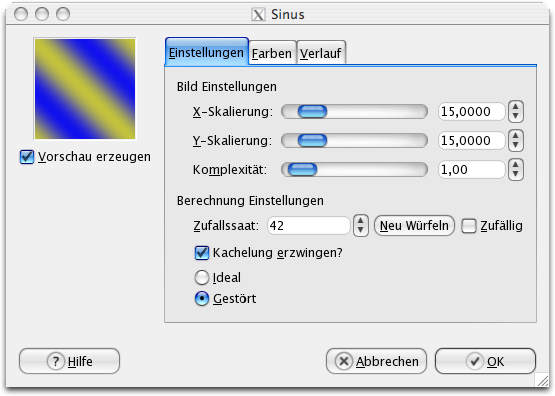This screenshot has height=396, width=555.
Task: Decrease Zufallssaat with the down arrow
Action: pos(361,230)
